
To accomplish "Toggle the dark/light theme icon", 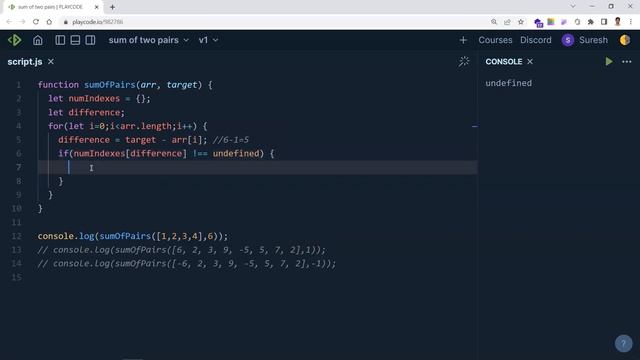I will coord(624,40).
